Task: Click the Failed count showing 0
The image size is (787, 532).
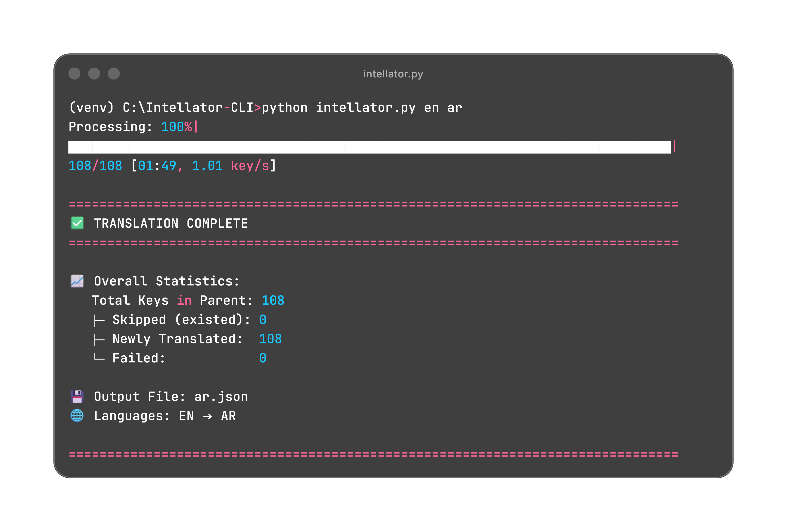Action: tap(263, 358)
